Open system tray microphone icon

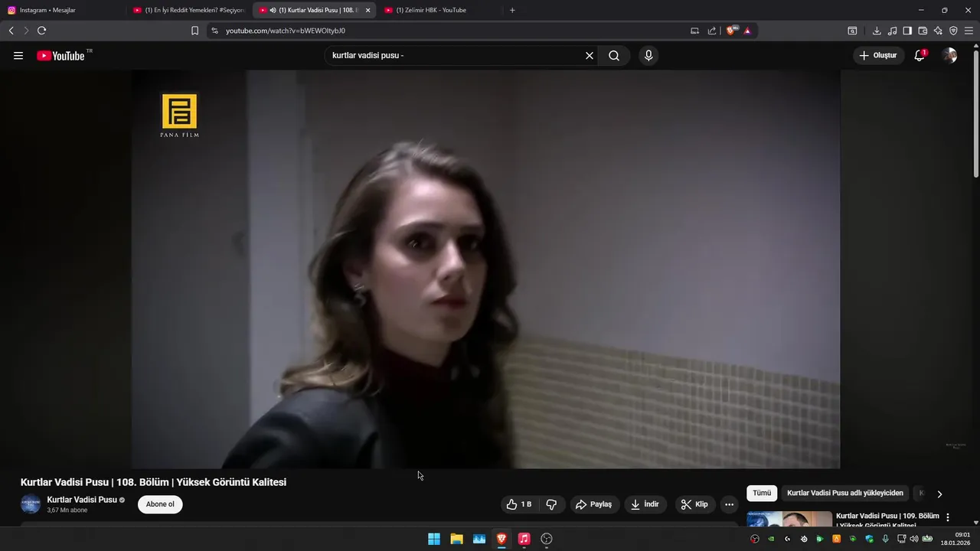pos(886,539)
